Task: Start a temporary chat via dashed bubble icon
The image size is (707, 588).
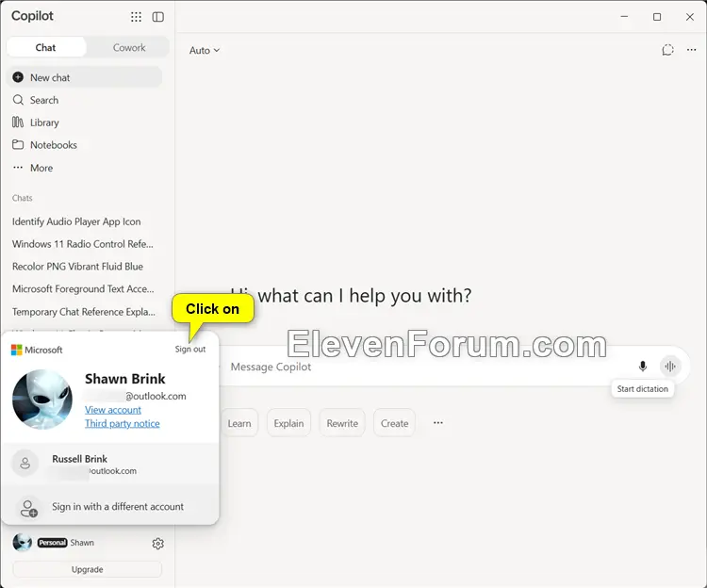Action: click(667, 50)
